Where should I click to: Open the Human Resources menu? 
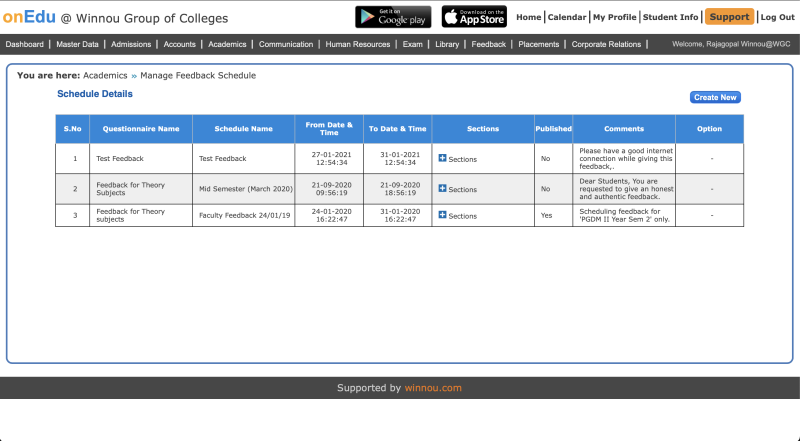[358, 44]
